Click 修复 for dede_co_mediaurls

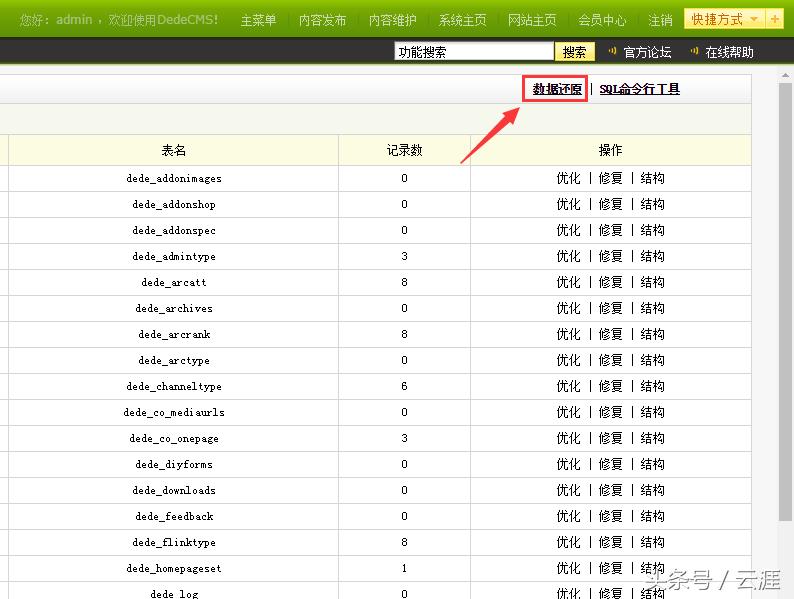pos(610,412)
